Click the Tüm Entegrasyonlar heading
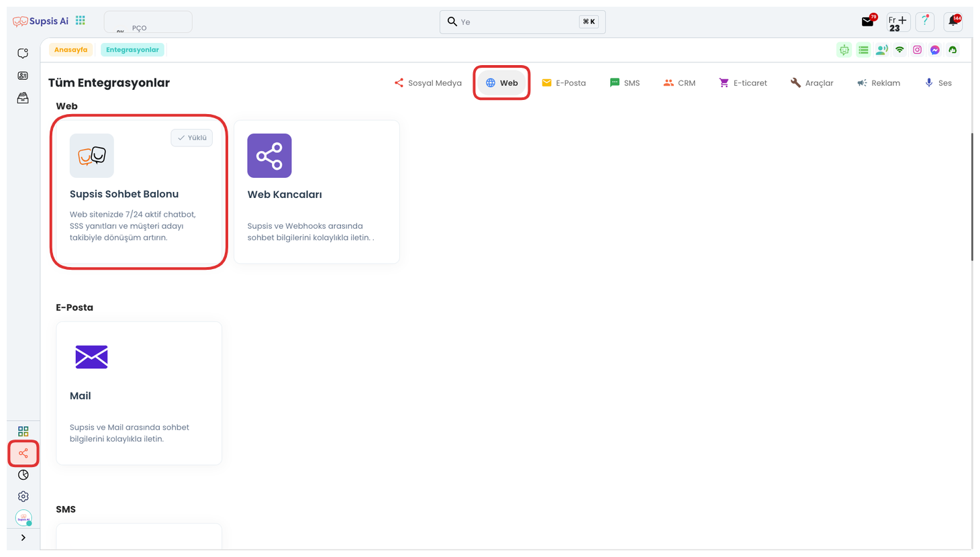 coord(109,83)
